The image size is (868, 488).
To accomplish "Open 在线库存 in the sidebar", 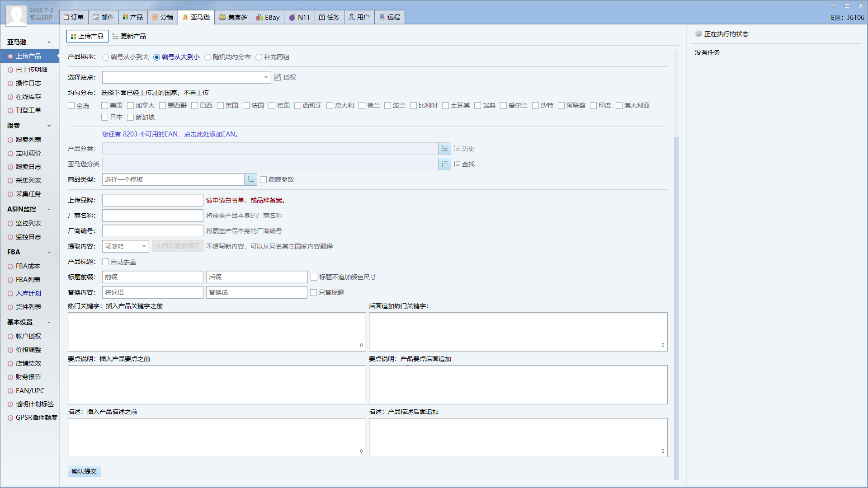I will point(29,97).
